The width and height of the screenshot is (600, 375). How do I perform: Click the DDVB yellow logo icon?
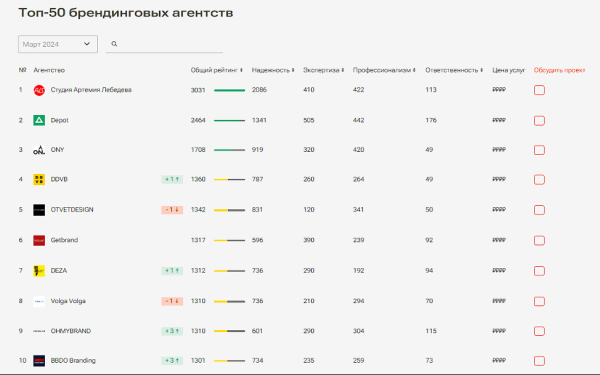[39, 179]
